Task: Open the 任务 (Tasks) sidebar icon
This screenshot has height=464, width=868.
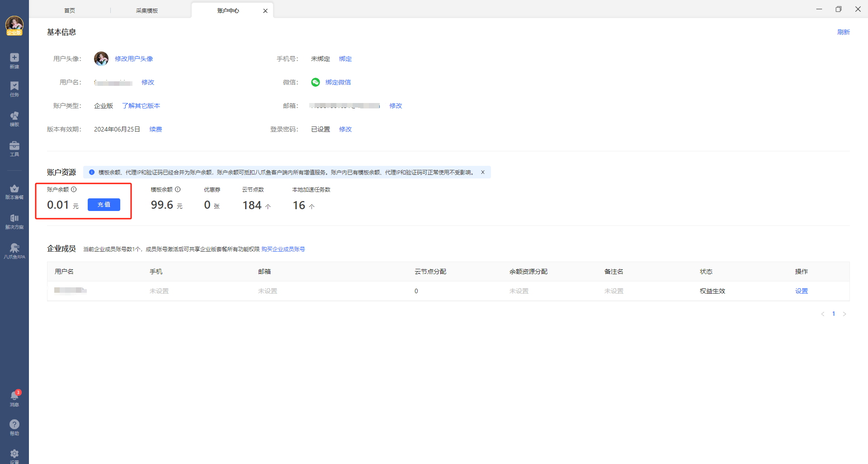Action: [14, 89]
